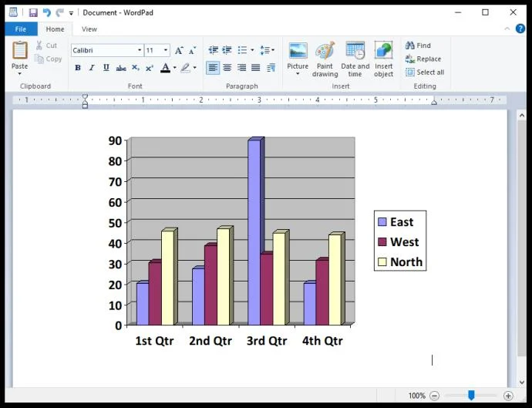Image resolution: width=532 pixels, height=408 pixels.
Task: Open the Line spacing dropdown
Action: click(x=267, y=50)
